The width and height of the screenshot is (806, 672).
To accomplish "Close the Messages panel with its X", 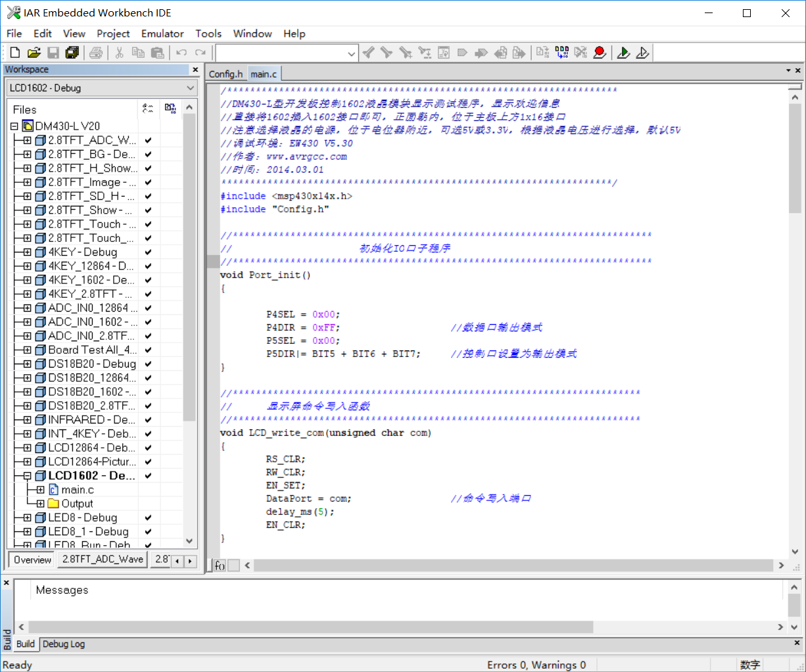I will point(7,583).
